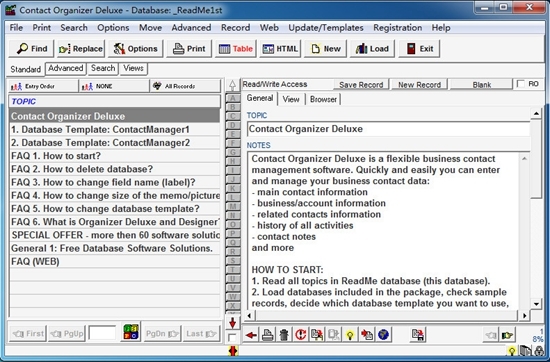Click the green pointing hand next-record icon
This screenshot has height=362, width=550.
(x=508, y=336)
